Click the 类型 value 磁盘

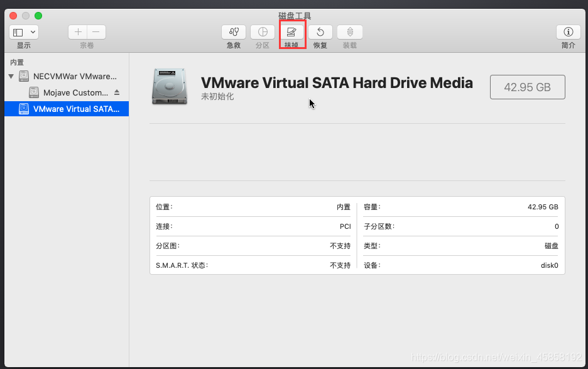click(x=552, y=246)
